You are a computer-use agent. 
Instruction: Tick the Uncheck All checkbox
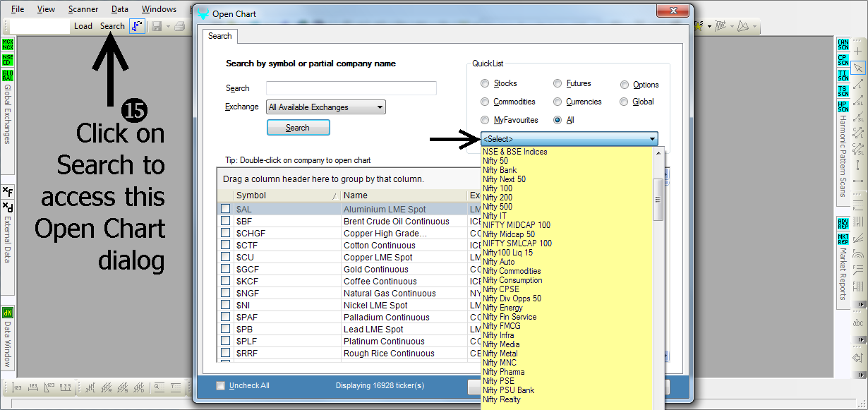pyautogui.click(x=221, y=385)
